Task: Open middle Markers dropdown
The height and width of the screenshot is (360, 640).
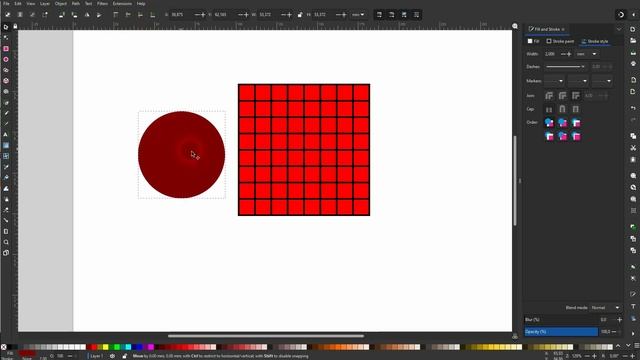Action: click(x=578, y=81)
